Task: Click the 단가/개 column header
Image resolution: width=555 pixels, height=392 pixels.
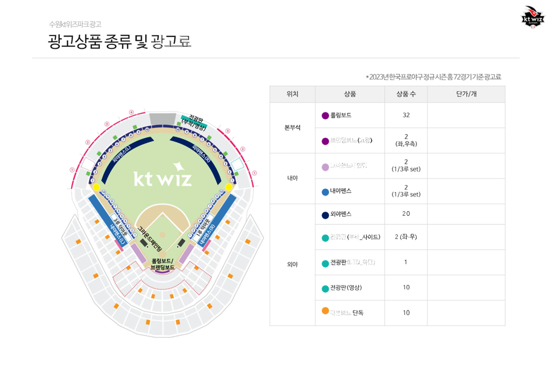Action: (x=466, y=94)
